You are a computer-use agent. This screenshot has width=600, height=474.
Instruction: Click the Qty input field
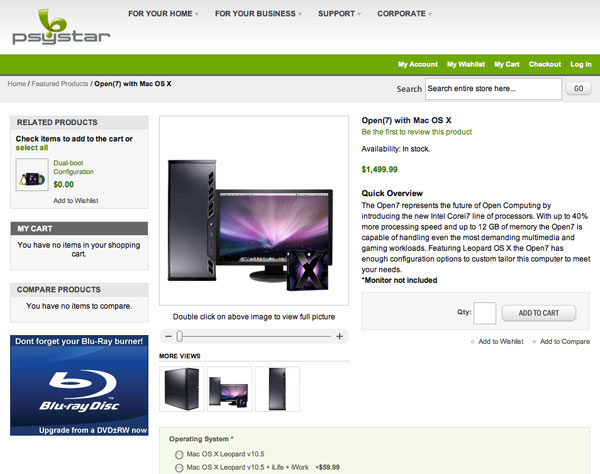point(484,313)
